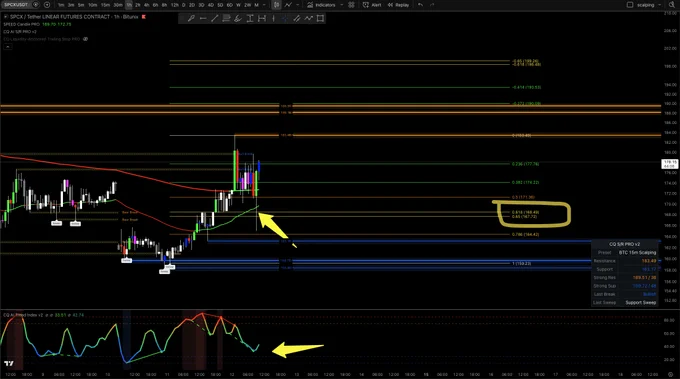The image size is (680, 379).
Task: Open the candle chart type selector
Action: point(276,5)
